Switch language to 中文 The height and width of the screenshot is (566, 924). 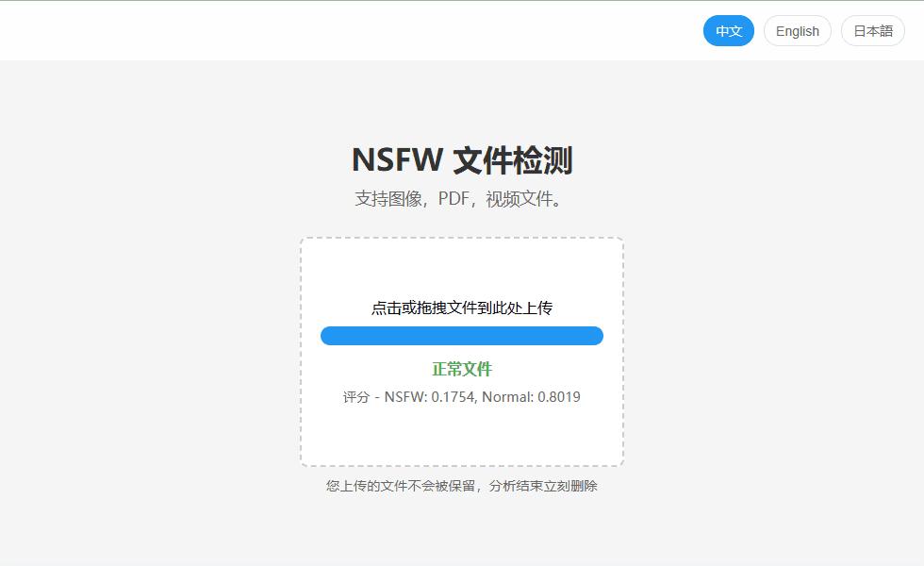tap(728, 30)
